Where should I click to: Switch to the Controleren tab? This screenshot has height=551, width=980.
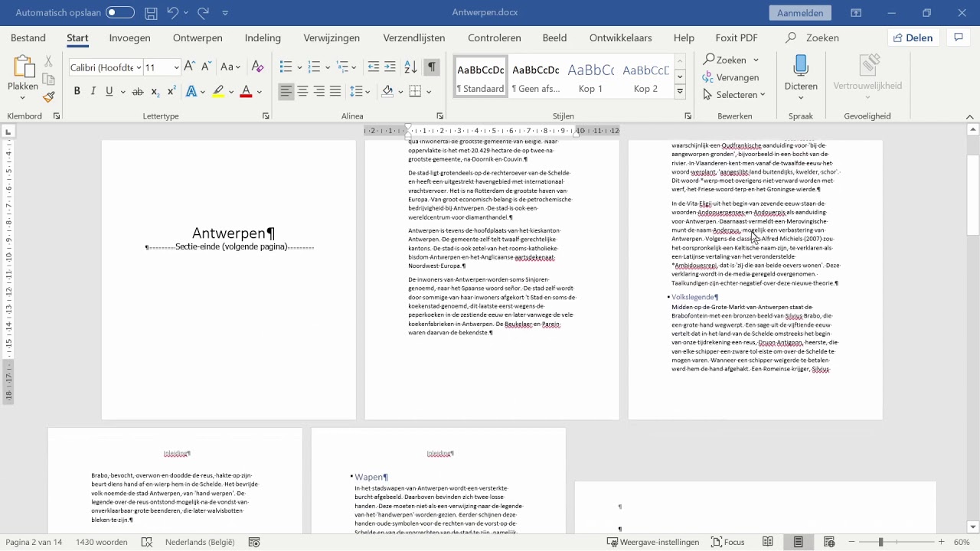click(495, 38)
